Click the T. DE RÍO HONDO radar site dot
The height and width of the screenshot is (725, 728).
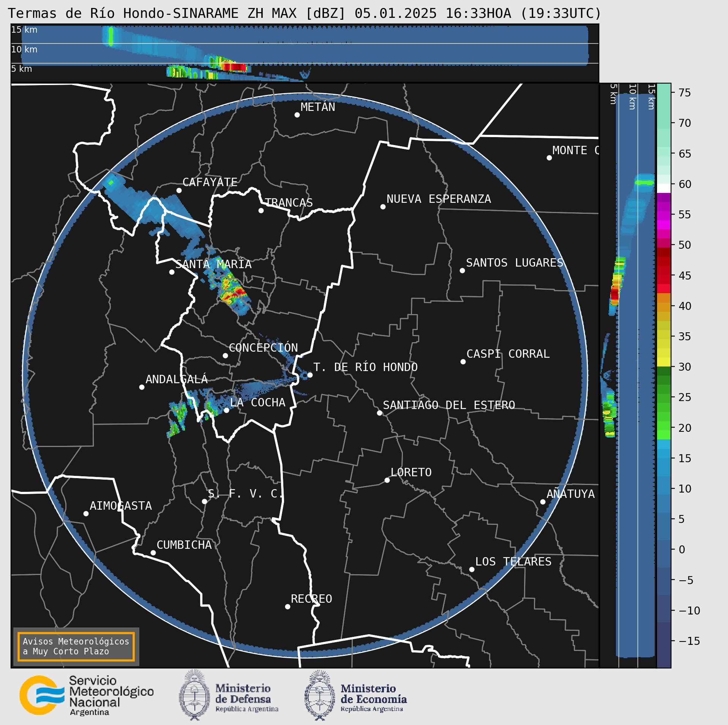[310, 375]
